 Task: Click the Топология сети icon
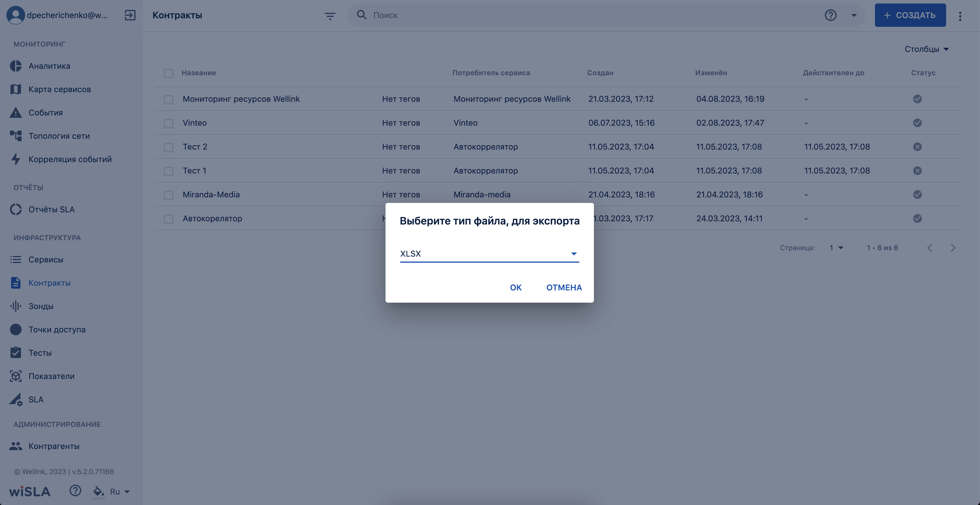coord(15,136)
